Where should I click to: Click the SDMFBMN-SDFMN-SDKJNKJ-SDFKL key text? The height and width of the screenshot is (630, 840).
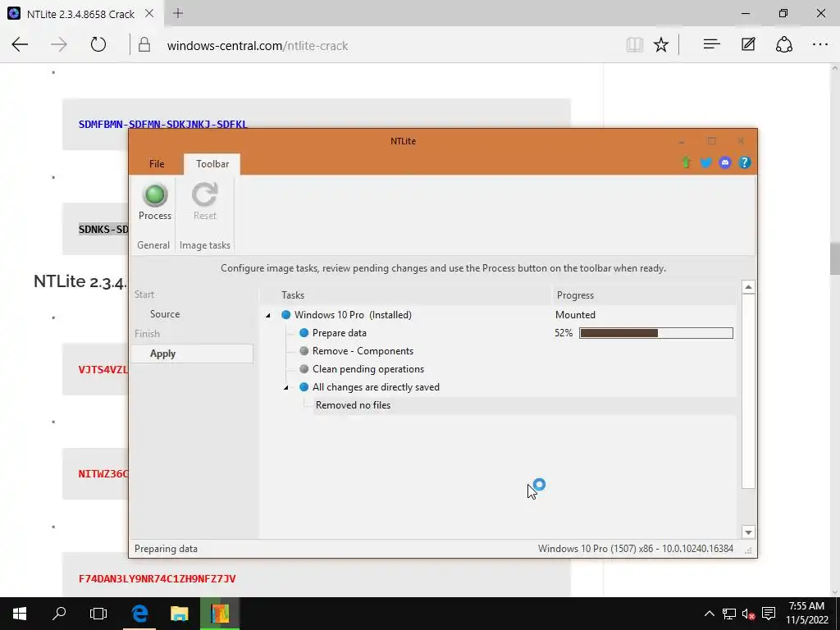tap(163, 125)
